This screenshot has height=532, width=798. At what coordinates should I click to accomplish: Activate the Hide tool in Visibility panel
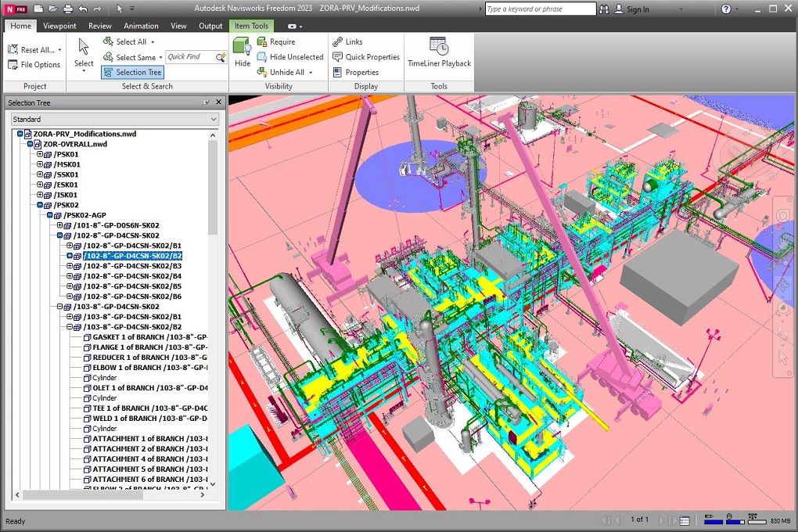point(242,51)
